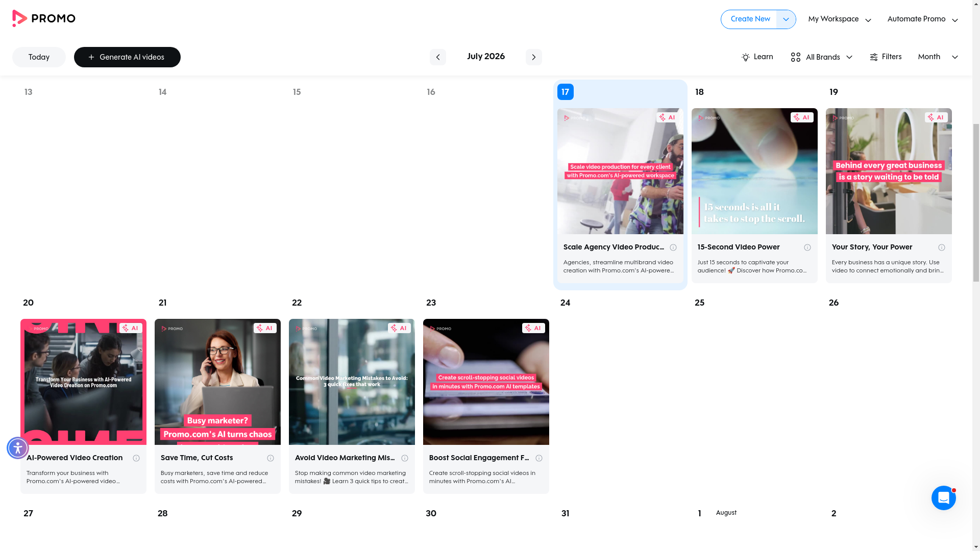
Task: Click info icon for Save Time, Cut Costs
Action: [x=271, y=458]
